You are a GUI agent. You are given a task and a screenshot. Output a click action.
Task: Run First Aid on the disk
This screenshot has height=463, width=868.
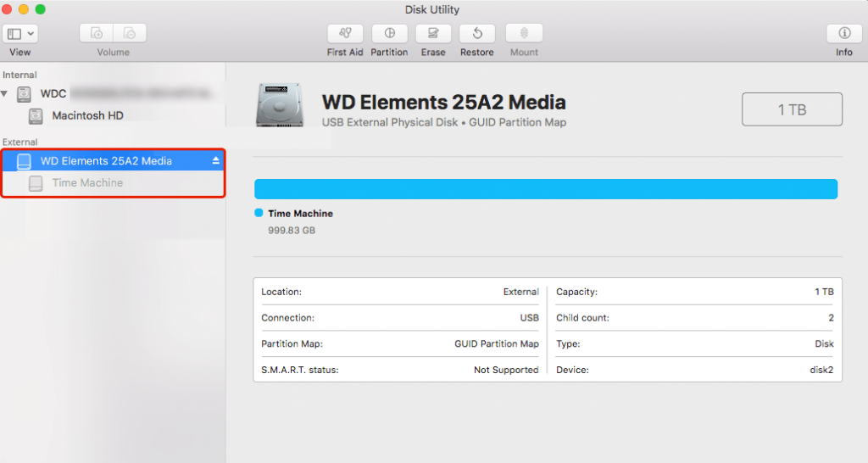point(345,33)
